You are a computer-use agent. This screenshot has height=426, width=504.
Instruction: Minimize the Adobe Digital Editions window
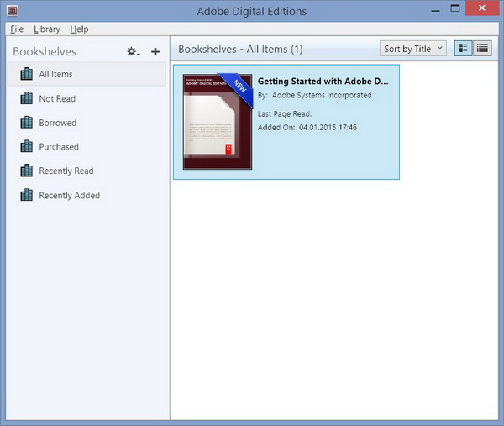tap(435, 11)
